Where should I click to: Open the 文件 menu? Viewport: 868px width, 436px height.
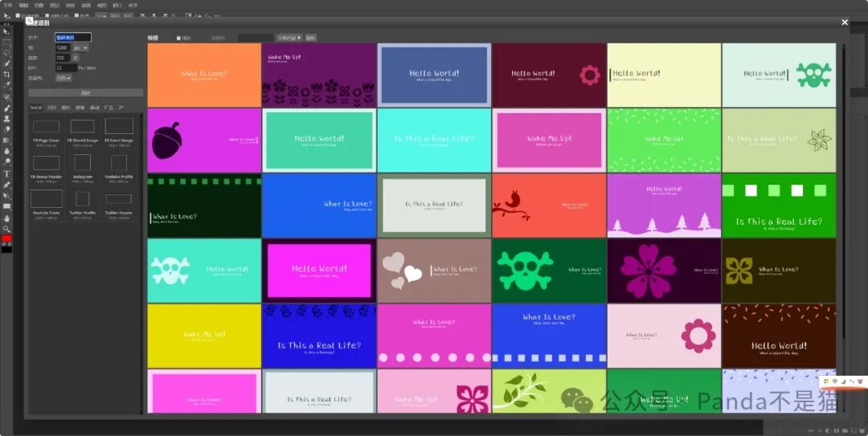click(8, 5)
